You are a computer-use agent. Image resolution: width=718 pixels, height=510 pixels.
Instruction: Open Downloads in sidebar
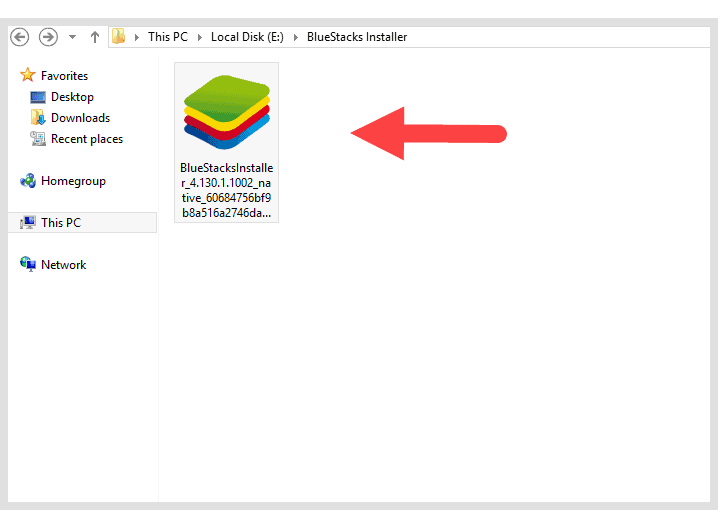click(81, 118)
